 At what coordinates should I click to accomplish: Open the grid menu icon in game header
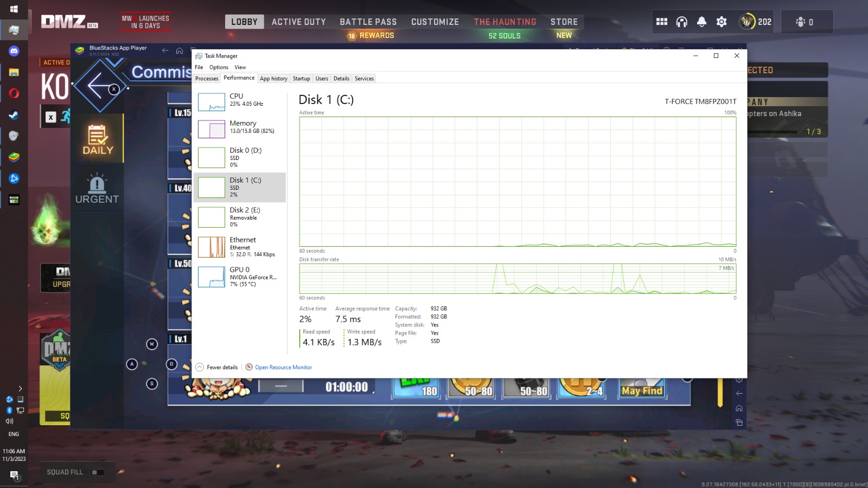tap(662, 22)
